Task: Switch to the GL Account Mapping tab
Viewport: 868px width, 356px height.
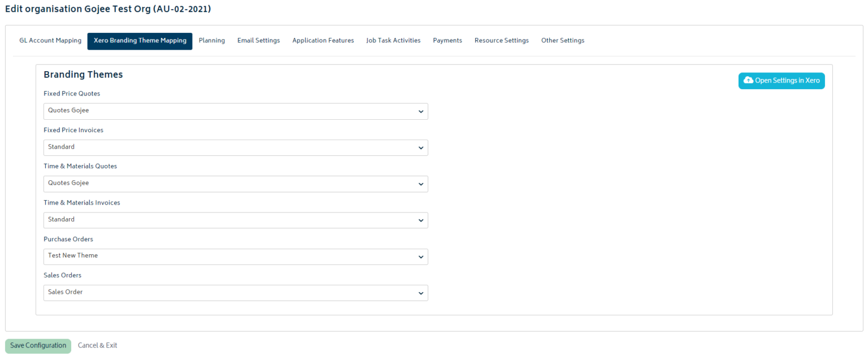Action: coord(50,40)
